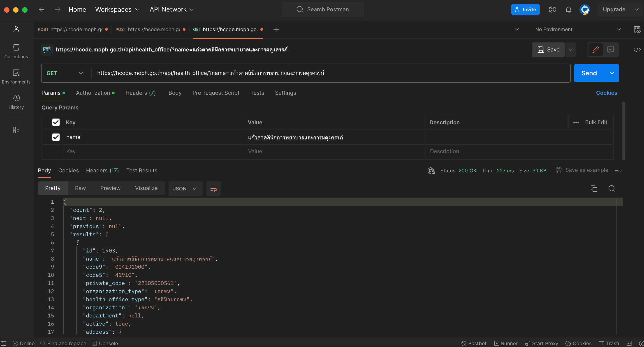Toggle line wrap in the response viewer
Screen dimensions: 644x347
[x=213, y=188]
